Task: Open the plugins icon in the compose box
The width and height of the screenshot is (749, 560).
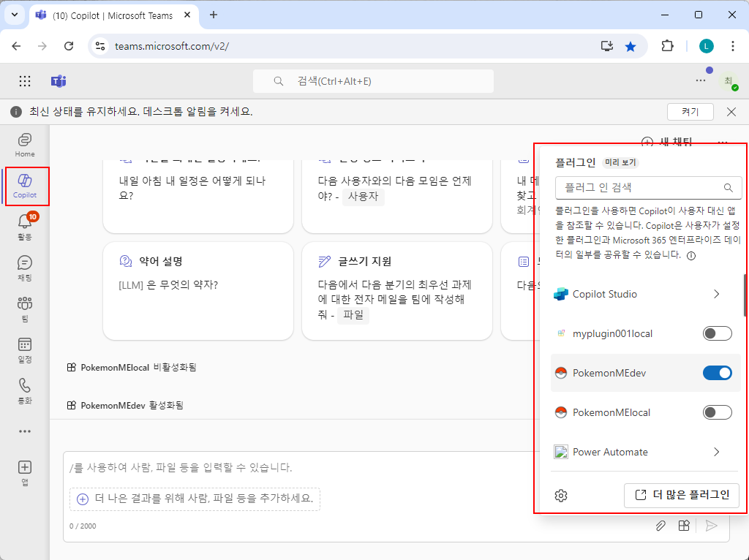Action: [x=684, y=526]
